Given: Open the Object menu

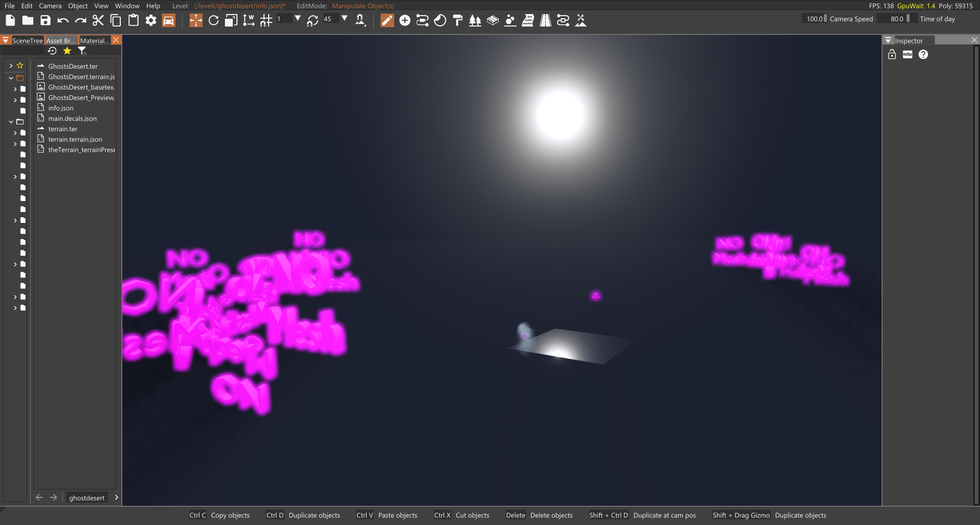Looking at the screenshot, I should (78, 6).
